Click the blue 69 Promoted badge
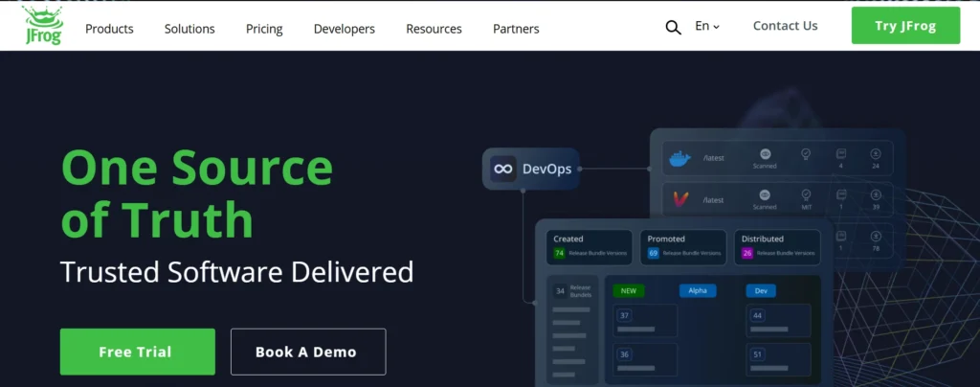This screenshot has width=980, height=387. point(653,253)
